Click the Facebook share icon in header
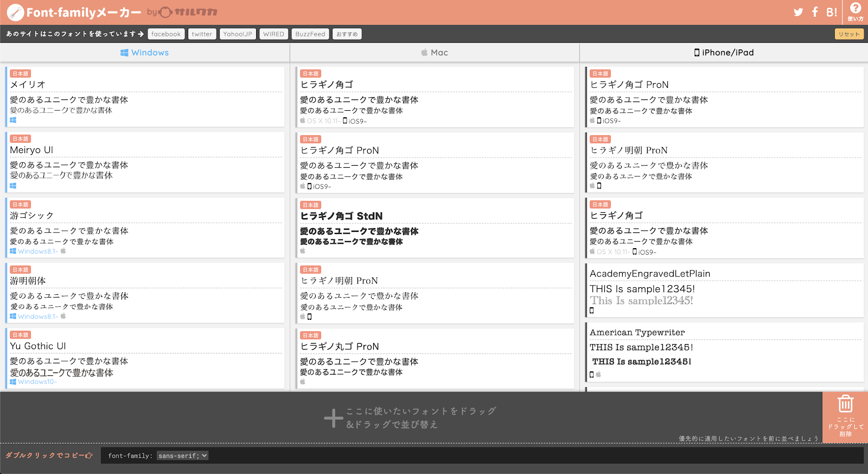 [x=815, y=12]
